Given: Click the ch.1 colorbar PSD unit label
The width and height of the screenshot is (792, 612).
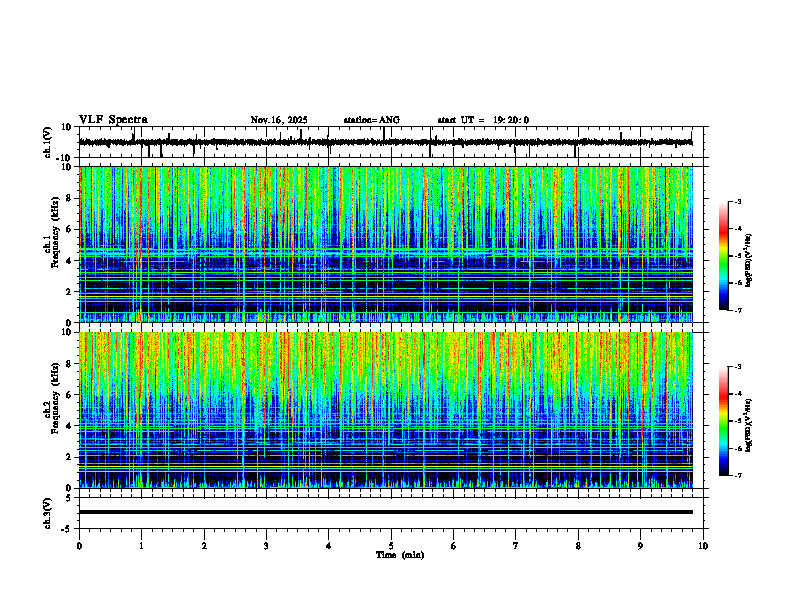Looking at the screenshot, I should click(749, 261).
